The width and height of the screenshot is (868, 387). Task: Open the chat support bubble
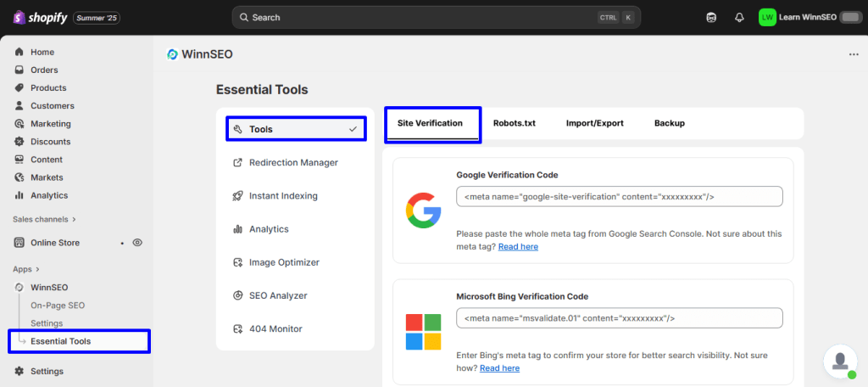(x=840, y=362)
